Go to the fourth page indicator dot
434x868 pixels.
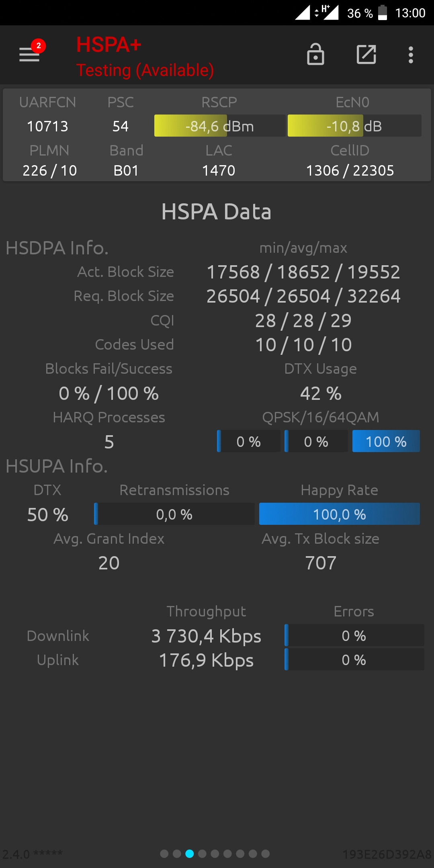point(202,854)
